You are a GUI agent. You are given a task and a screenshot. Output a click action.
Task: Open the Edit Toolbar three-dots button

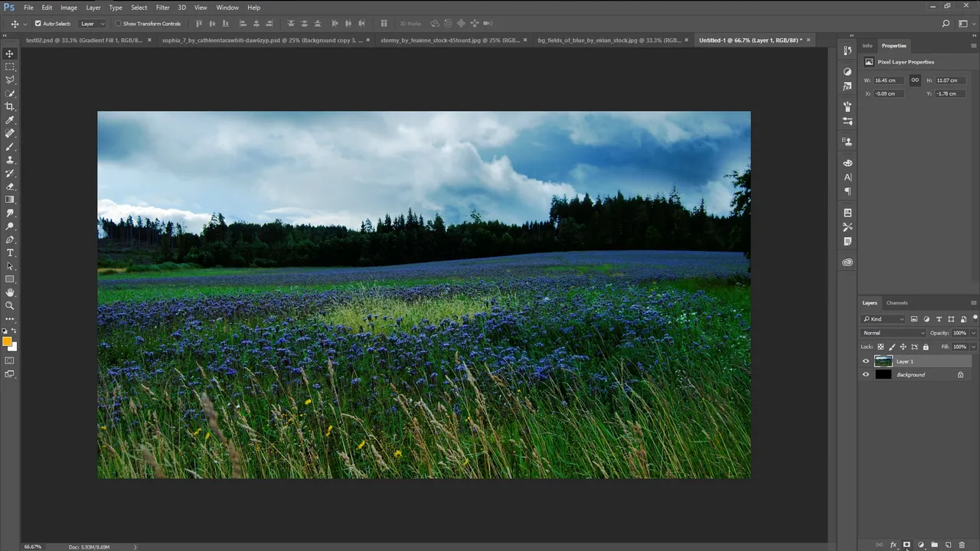tap(10, 318)
